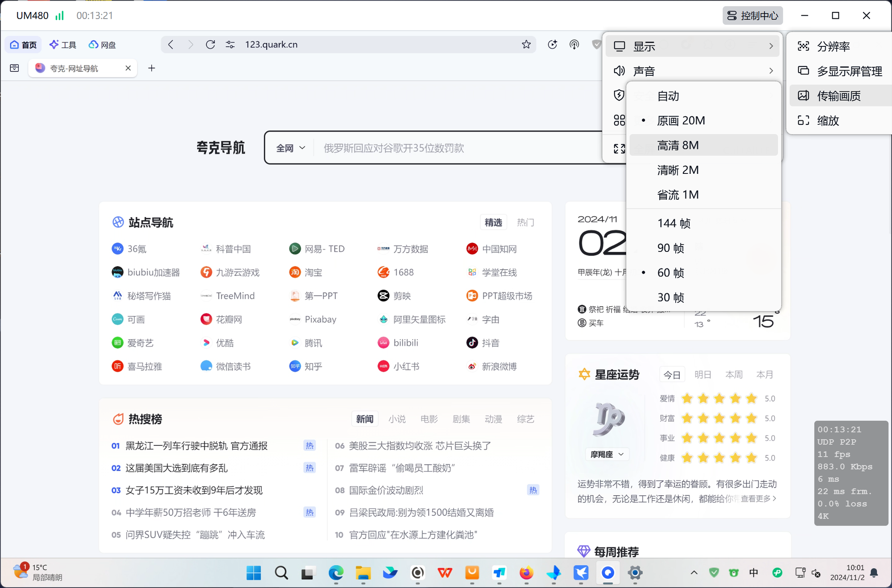Viewport: 892px width, 588px height.
Task: Open headline 黑龙江一列车行驶中脱轨 官方通报
Action: pos(197,446)
